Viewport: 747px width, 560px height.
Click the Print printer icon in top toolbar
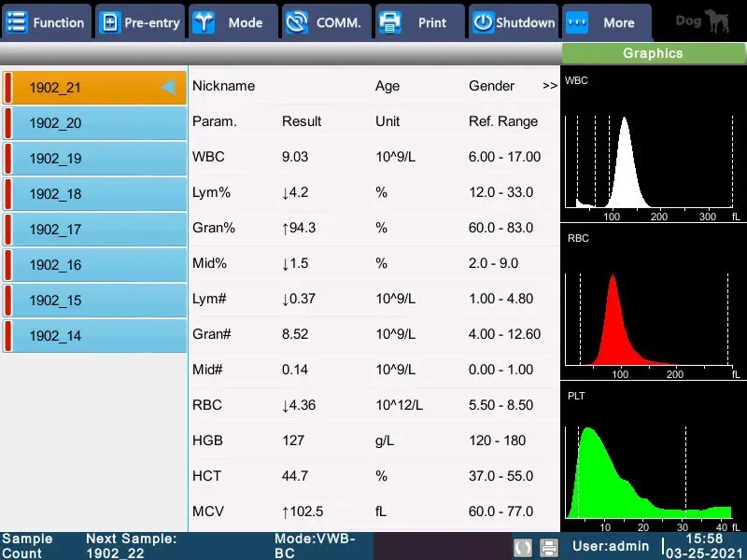(389, 22)
